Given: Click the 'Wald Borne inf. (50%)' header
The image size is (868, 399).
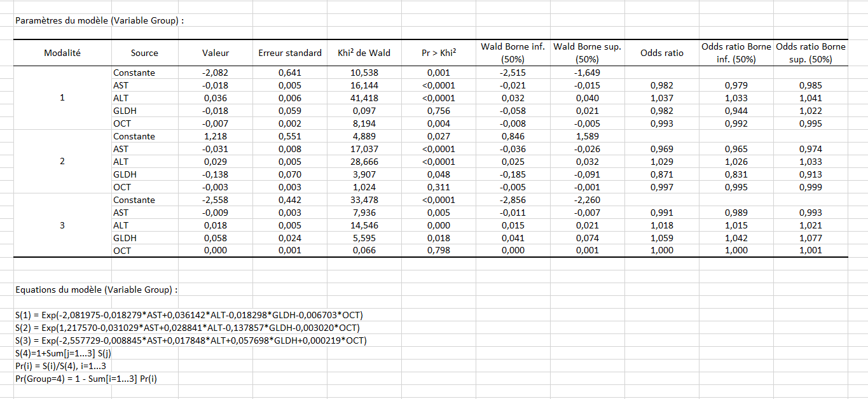Looking at the screenshot, I should 513,53.
